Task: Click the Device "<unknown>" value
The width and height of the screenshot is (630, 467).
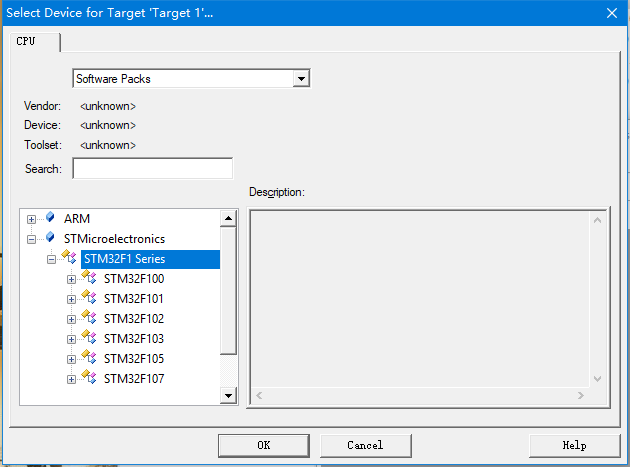Action: click(108, 125)
